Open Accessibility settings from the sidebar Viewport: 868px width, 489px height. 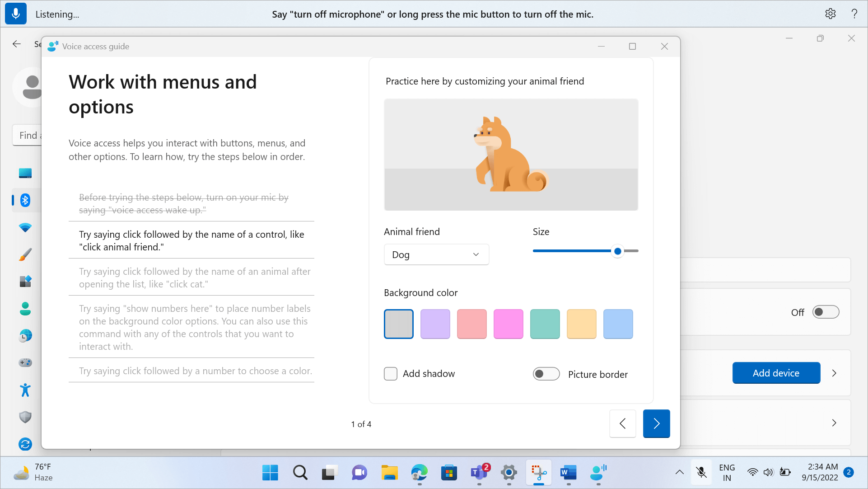pyautogui.click(x=25, y=390)
